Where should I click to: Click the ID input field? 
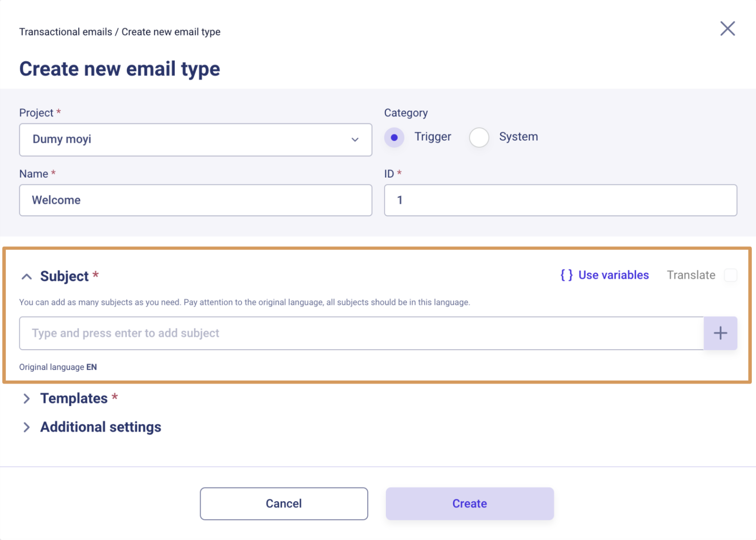click(560, 200)
